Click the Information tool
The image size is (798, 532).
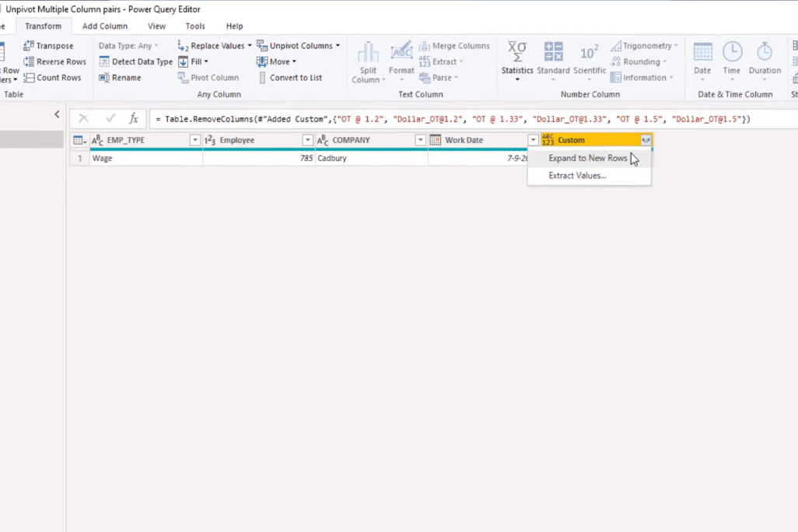pos(641,77)
